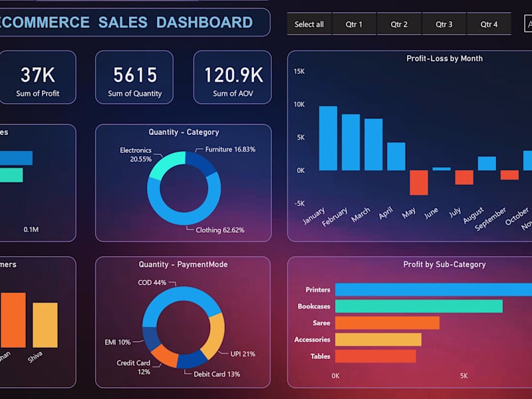Image resolution: width=532 pixels, height=399 pixels.
Task: Filter dashboard by Qtr 3
Action: [x=444, y=24]
